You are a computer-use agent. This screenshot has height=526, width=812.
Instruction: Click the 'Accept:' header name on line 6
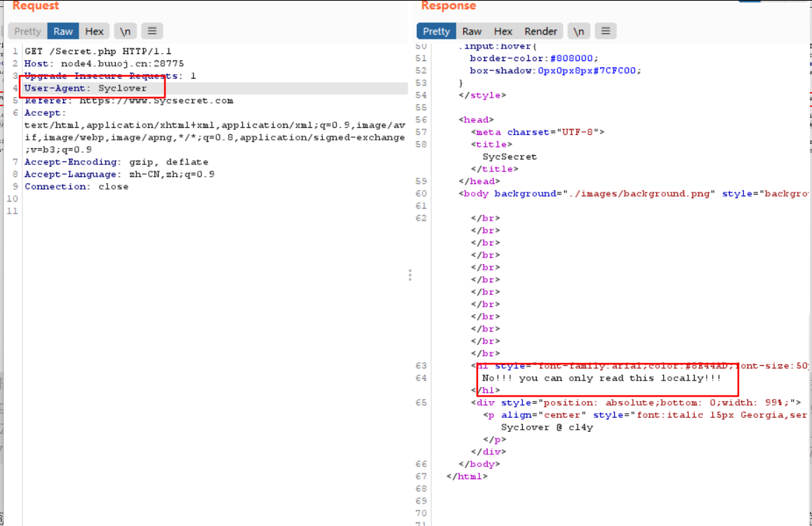(x=46, y=113)
